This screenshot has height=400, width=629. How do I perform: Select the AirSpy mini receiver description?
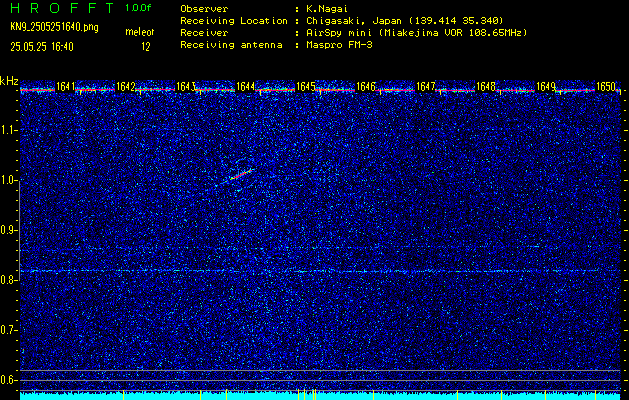tap(417, 32)
